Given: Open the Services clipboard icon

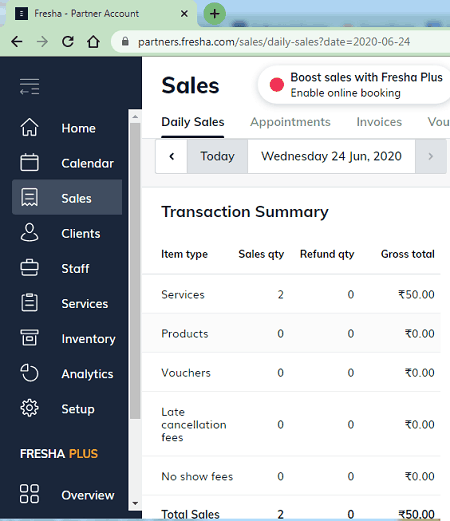Looking at the screenshot, I should click(29, 303).
